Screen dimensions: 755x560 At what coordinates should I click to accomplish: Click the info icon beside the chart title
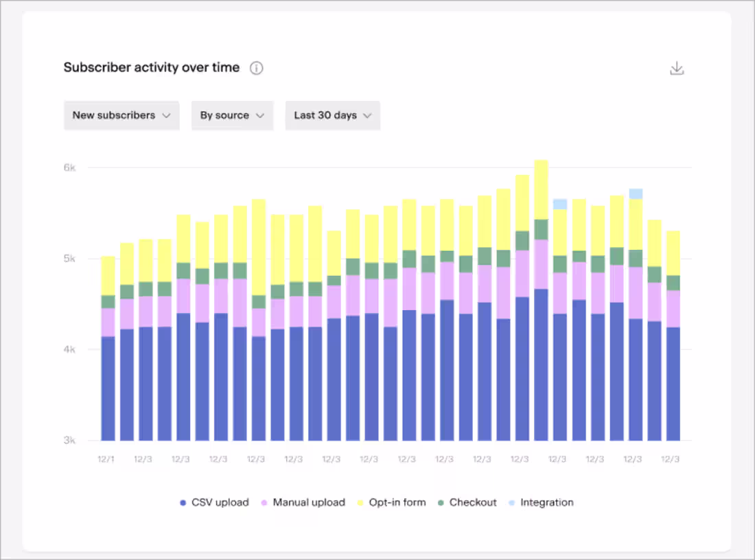(x=256, y=68)
